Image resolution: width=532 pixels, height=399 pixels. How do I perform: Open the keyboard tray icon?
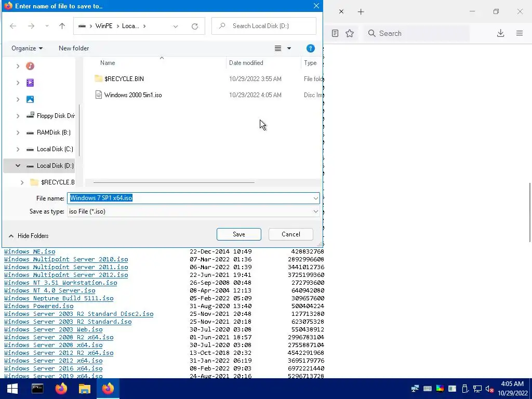(x=428, y=389)
